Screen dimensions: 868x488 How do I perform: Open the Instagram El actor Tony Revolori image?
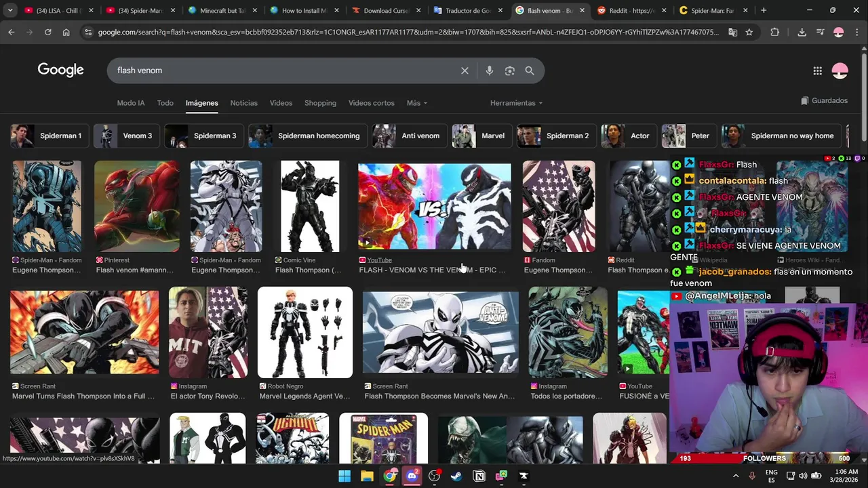pos(208,332)
